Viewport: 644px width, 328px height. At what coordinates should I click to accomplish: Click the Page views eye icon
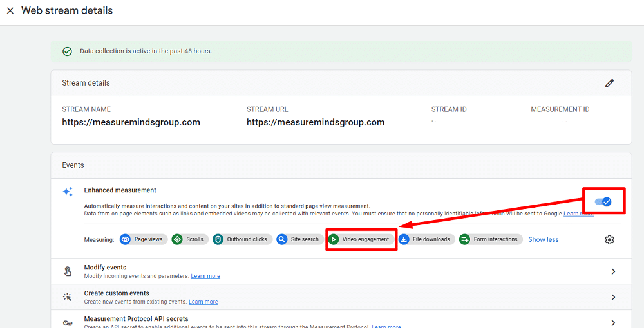pos(126,239)
